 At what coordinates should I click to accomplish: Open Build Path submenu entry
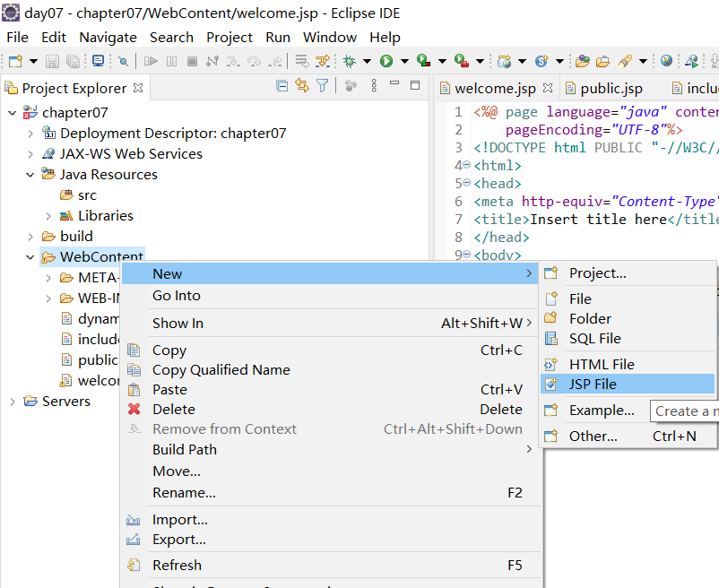[x=330, y=450]
